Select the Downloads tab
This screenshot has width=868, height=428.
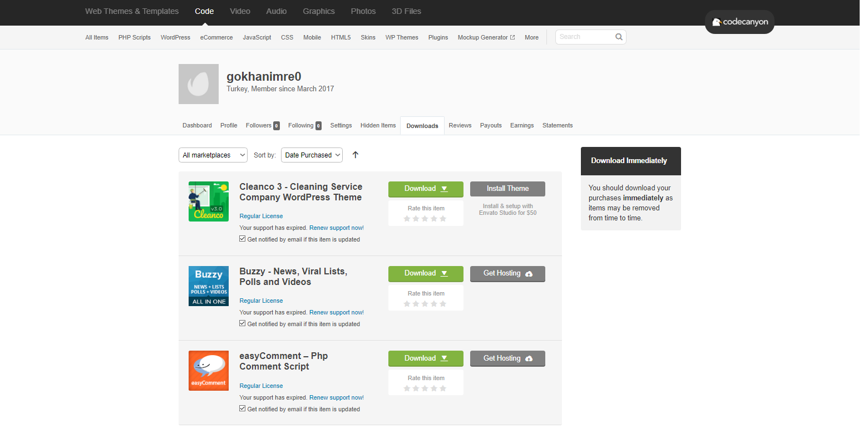tap(422, 126)
